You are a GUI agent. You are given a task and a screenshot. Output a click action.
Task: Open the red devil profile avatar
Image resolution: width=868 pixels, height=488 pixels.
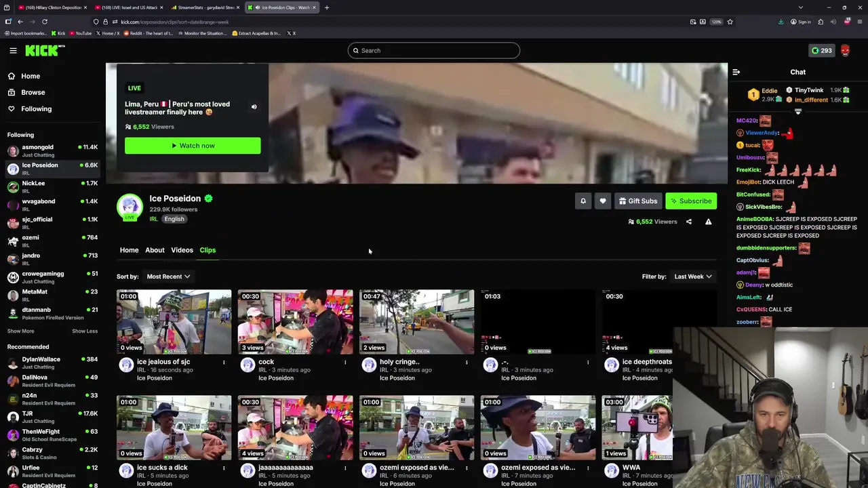coord(845,50)
